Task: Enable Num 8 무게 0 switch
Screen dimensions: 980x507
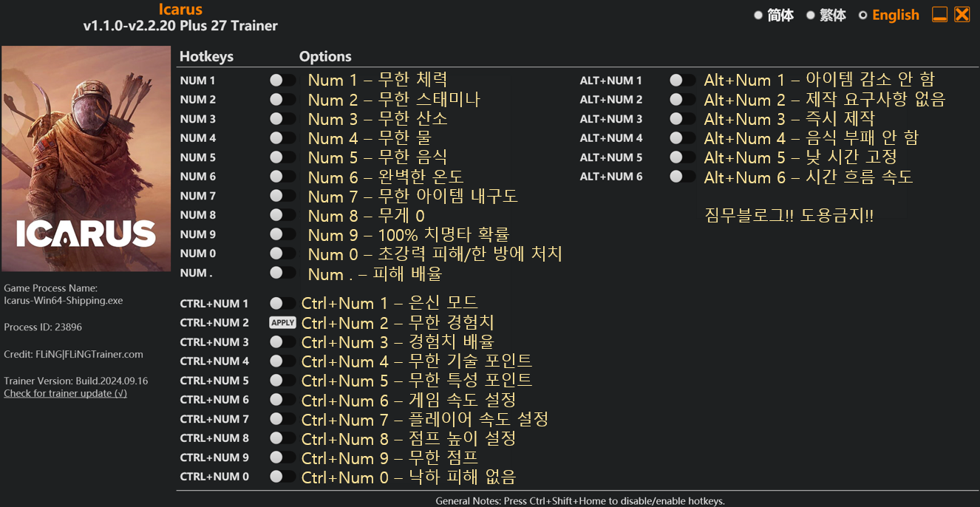Action: click(x=282, y=214)
